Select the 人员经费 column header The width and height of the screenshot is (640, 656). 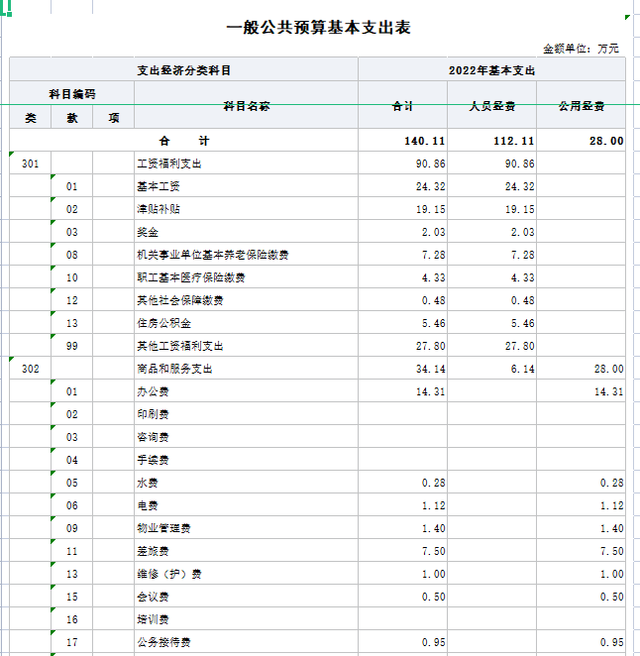coord(493,106)
